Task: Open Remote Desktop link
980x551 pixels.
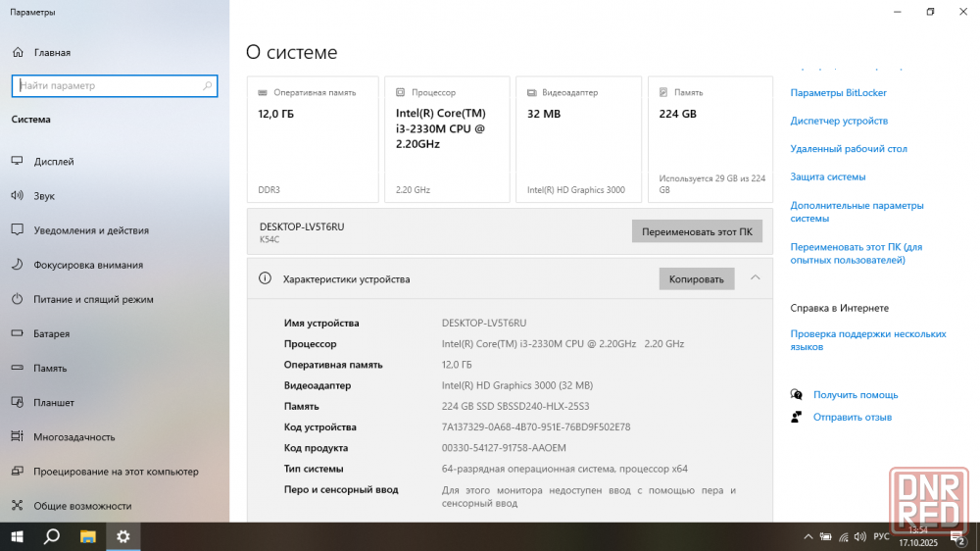Action: 849,149
